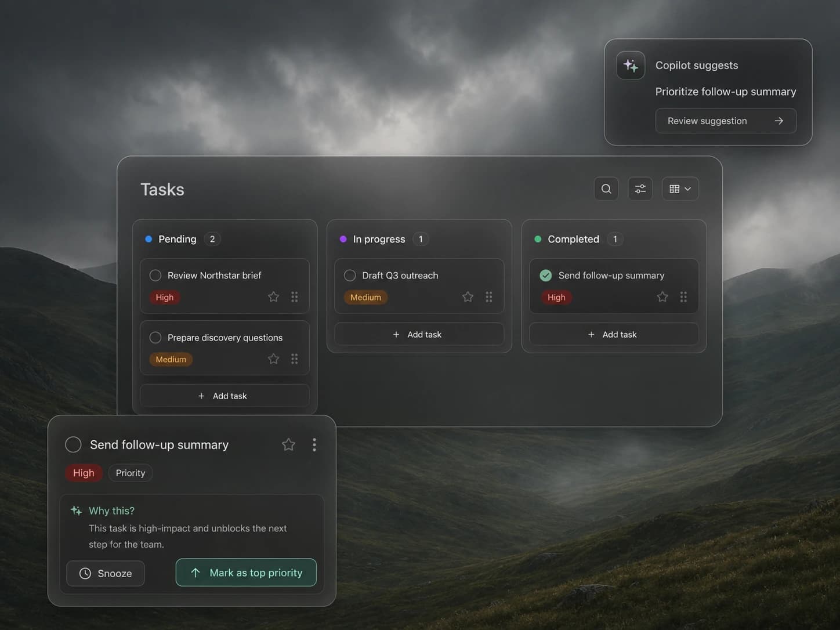Click the Snooze button
The image size is (840, 630).
106,573
